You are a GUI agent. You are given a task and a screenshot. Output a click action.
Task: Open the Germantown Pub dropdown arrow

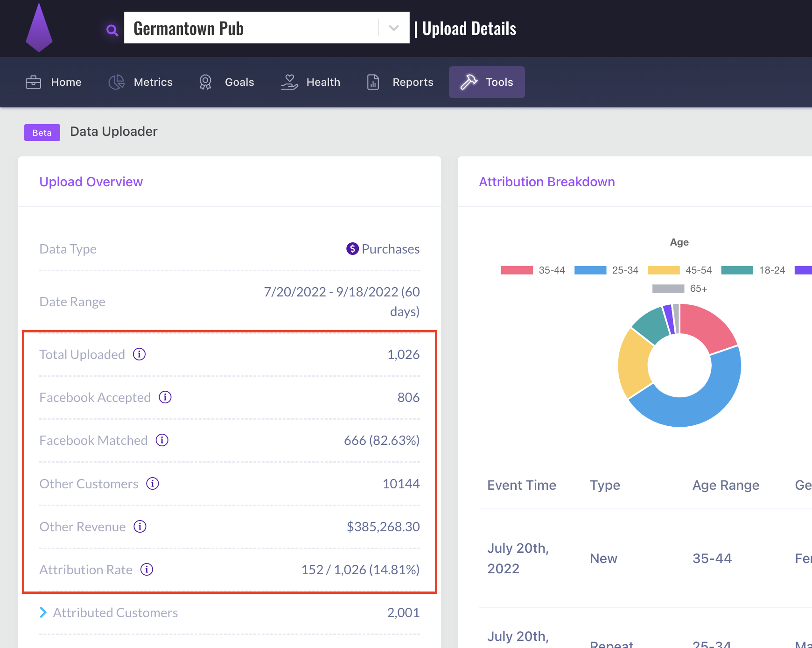click(x=393, y=28)
